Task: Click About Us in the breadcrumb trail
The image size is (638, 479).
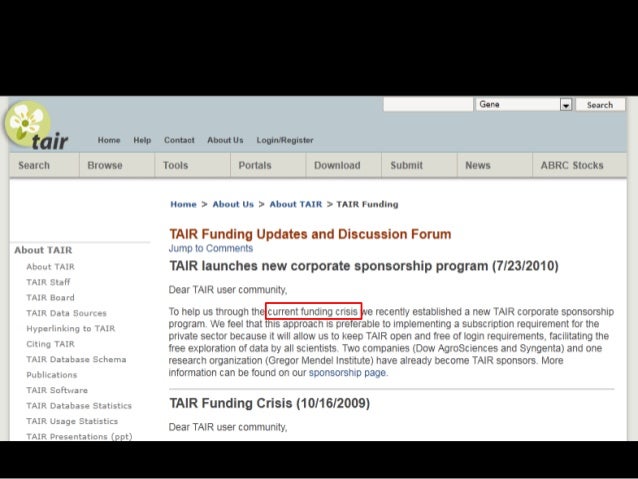Action: pyautogui.click(x=233, y=204)
